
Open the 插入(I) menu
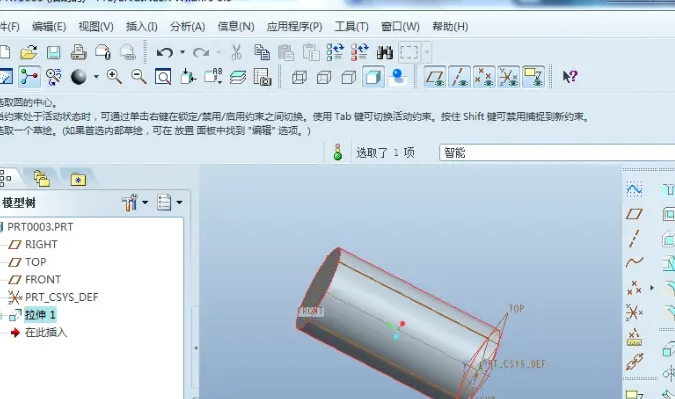tap(141, 27)
